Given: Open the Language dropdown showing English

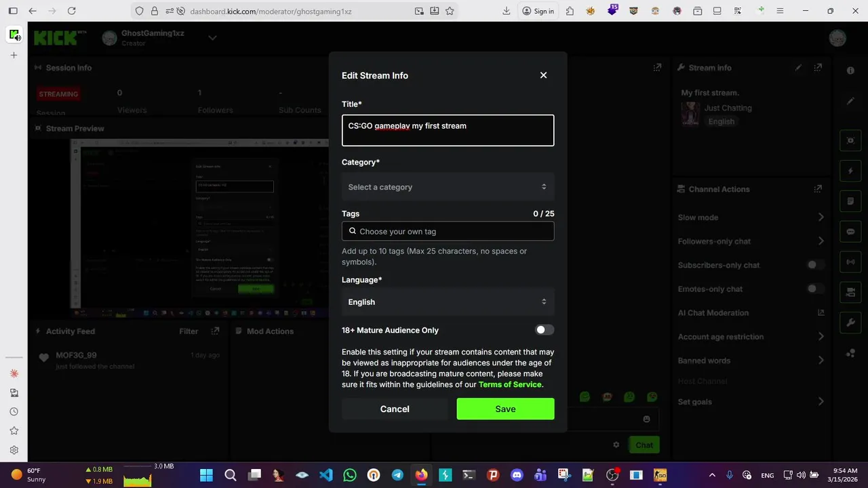Looking at the screenshot, I should [448, 302].
